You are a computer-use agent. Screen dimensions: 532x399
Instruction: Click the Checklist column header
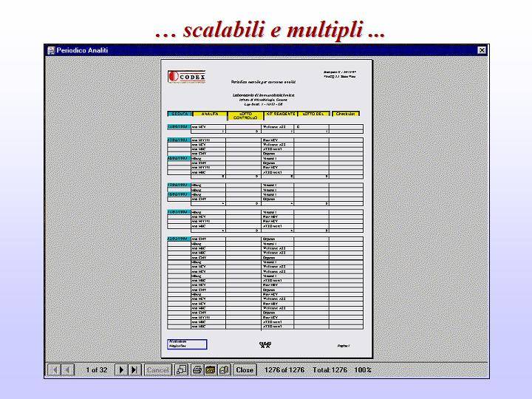pyautogui.click(x=346, y=114)
